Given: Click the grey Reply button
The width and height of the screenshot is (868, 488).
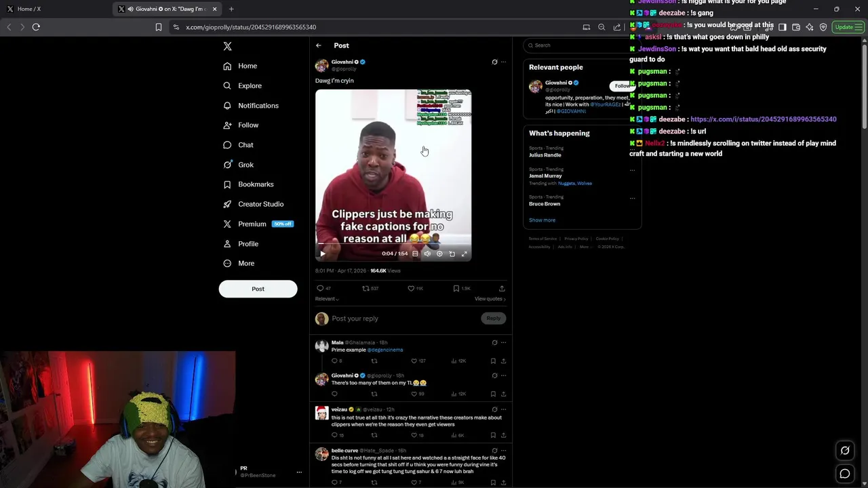Looking at the screenshot, I should pyautogui.click(x=493, y=319).
